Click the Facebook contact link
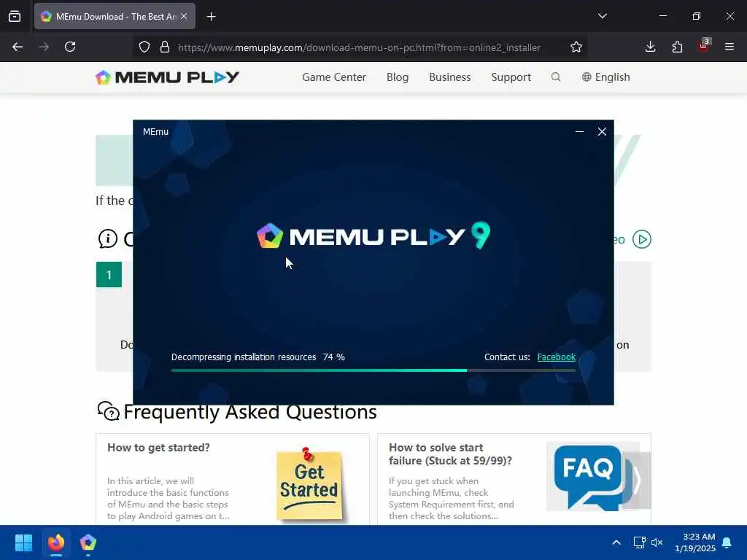 click(x=556, y=357)
